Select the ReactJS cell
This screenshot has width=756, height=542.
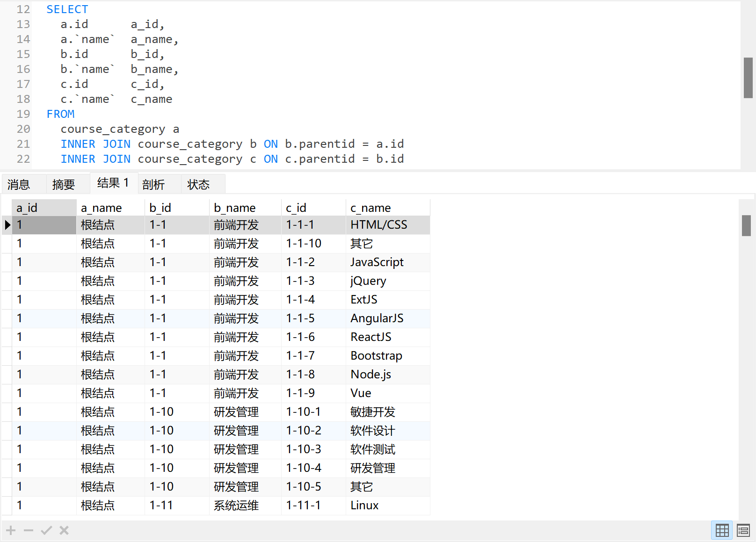tap(388, 337)
